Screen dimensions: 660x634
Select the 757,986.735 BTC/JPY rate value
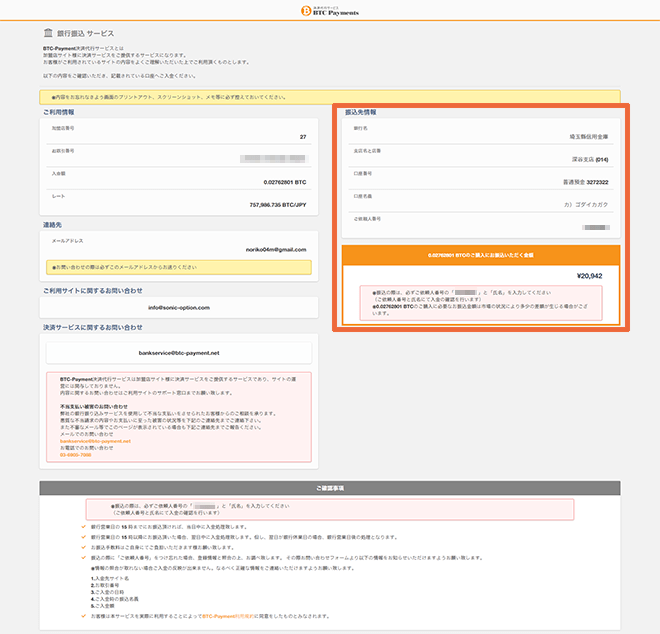point(278,205)
